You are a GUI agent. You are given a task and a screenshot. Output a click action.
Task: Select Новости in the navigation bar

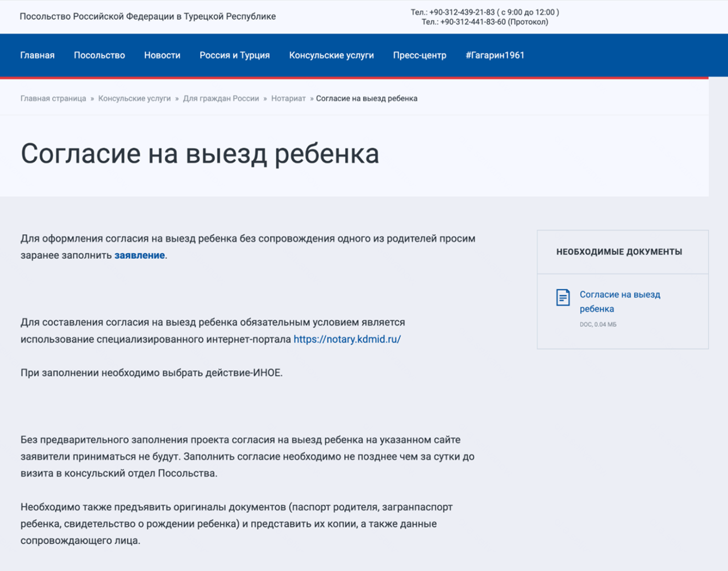tap(162, 55)
